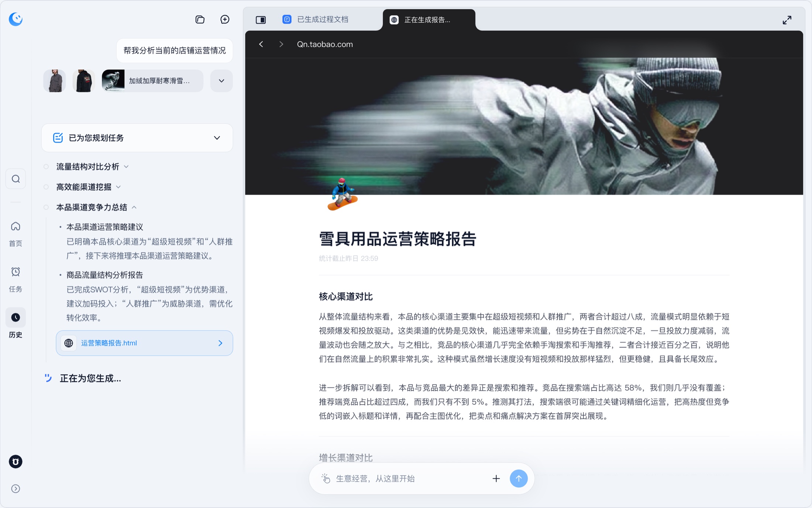The width and height of the screenshot is (812, 508).
Task: Expand sidebar with bottom arrow circle icon
Action: (16, 488)
